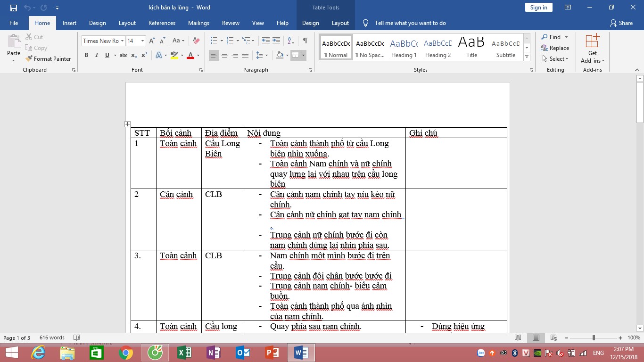Increase font size with Grow Font icon
This screenshot has height=362, width=644.
pyautogui.click(x=152, y=41)
